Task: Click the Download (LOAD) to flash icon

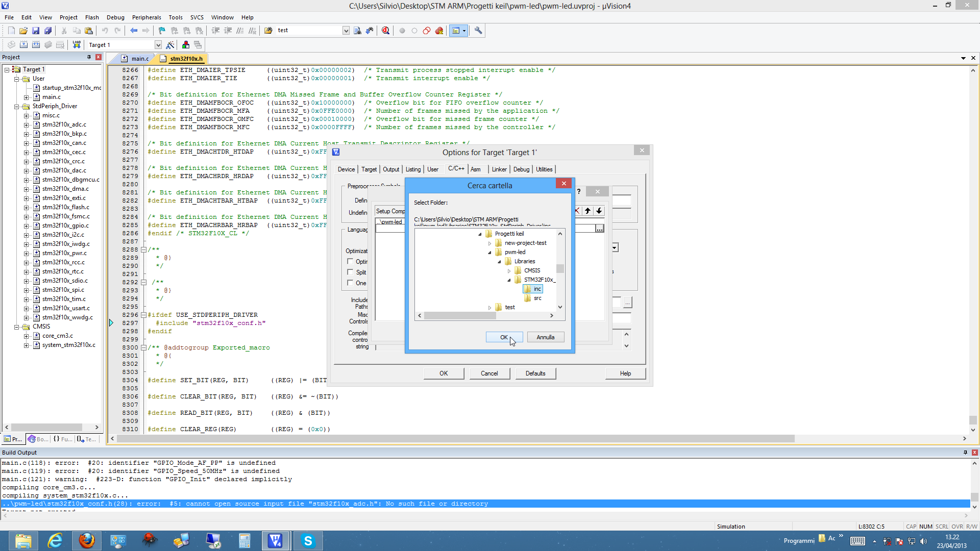Action: point(77,45)
